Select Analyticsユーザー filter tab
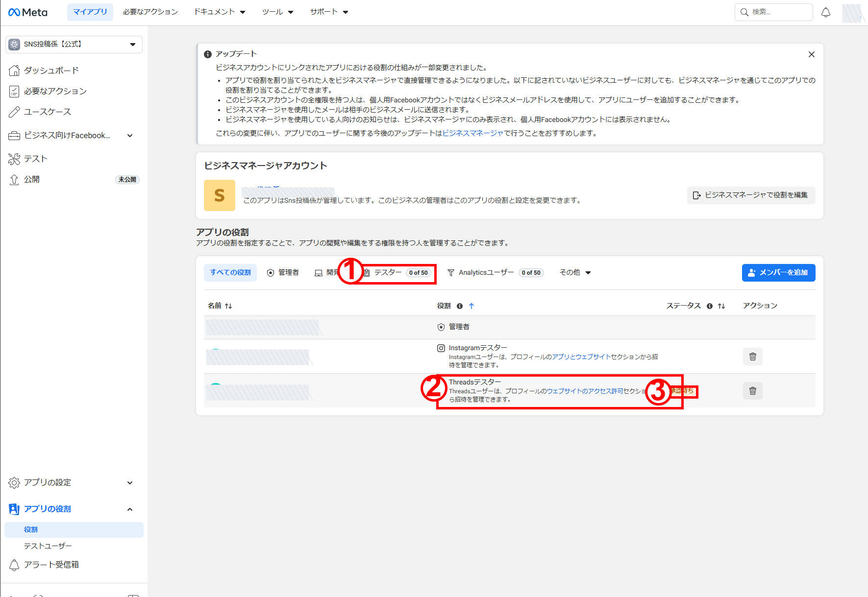 pyautogui.click(x=496, y=273)
